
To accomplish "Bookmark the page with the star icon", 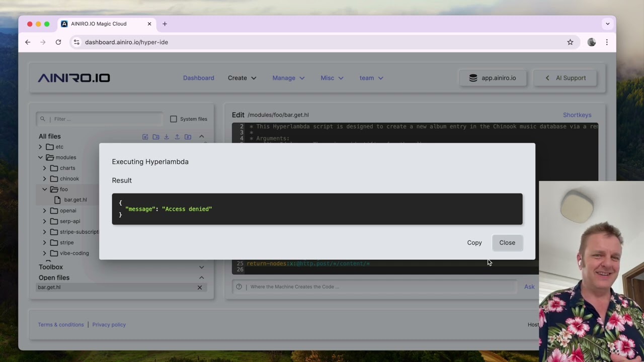I will [x=570, y=42].
